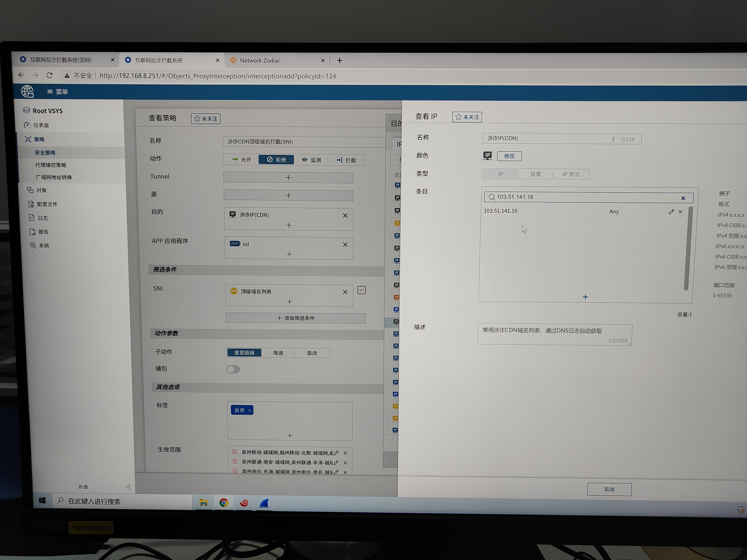The width and height of the screenshot is (747, 560).
Task: Add a new IP entry with the blue plus
Action: (x=585, y=297)
